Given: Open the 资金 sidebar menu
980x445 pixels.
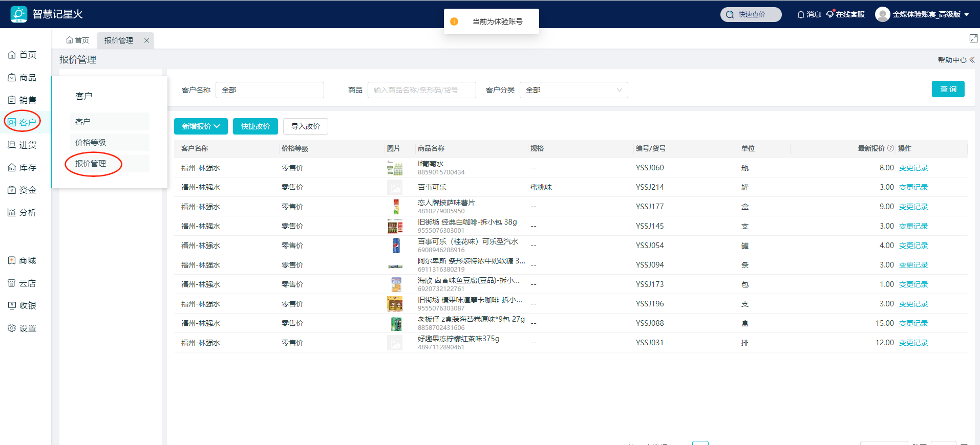Looking at the screenshot, I should point(23,190).
